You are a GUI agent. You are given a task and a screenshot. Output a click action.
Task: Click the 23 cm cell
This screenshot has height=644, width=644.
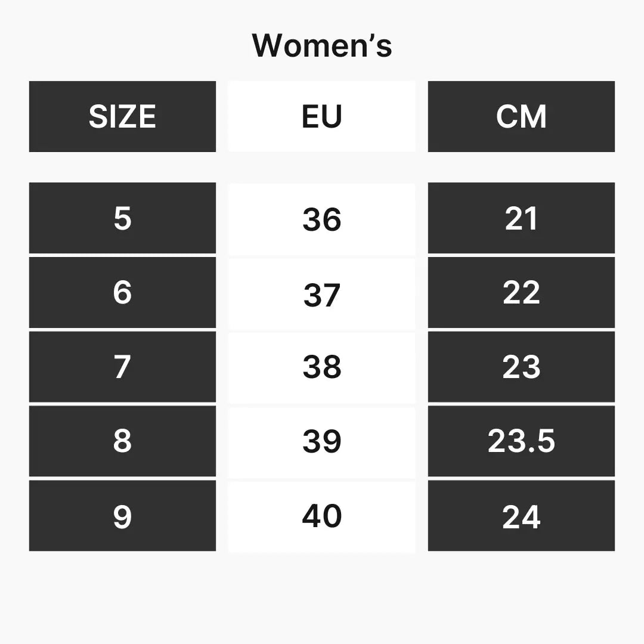tap(521, 367)
